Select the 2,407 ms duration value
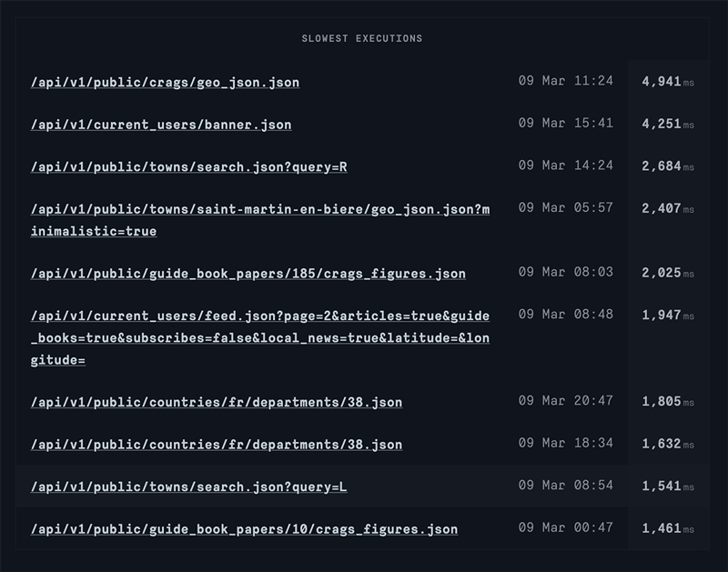The height and width of the screenshot is (572, 728). (667, 209)
